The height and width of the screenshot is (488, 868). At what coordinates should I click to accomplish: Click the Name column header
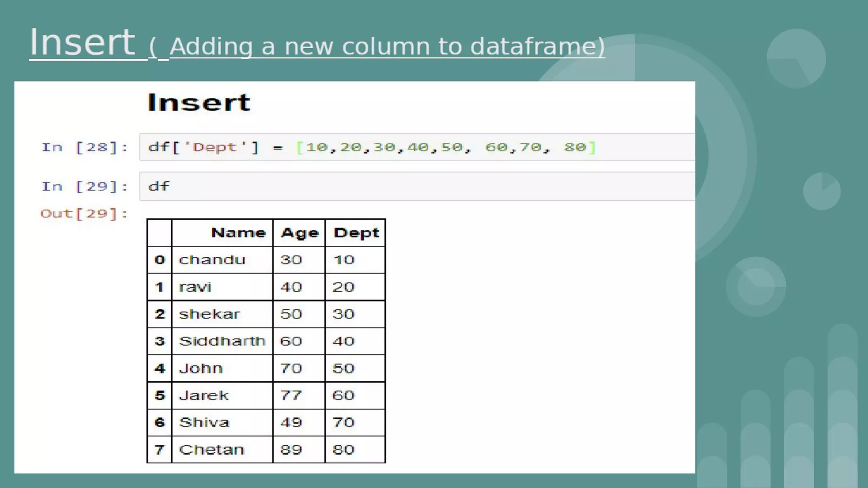pos(238,233)
